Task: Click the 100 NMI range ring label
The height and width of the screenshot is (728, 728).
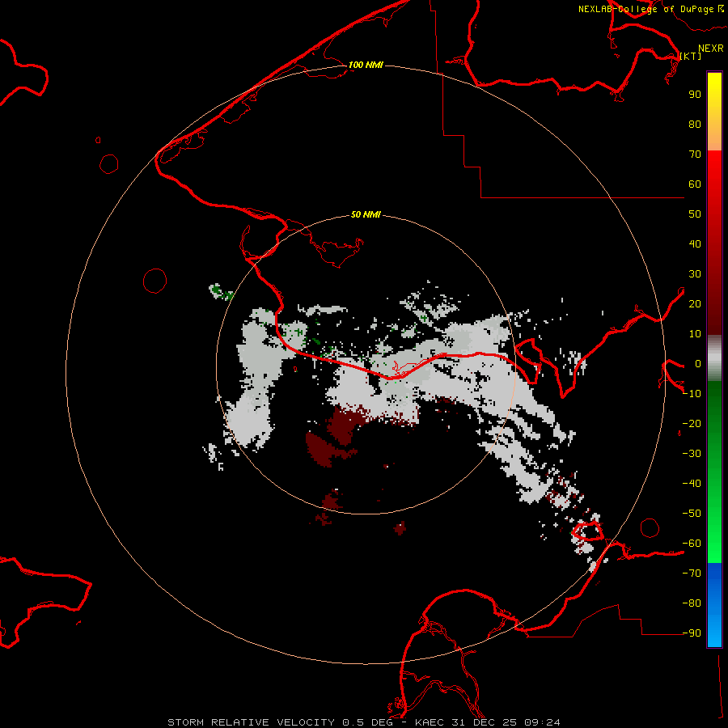Action: (366, 65)
